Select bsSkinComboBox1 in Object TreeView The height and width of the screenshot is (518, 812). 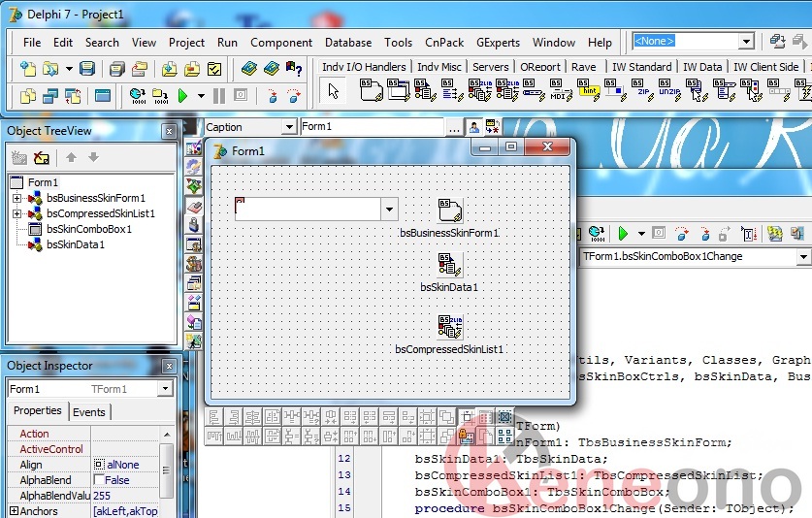click(x=89, y=229)
